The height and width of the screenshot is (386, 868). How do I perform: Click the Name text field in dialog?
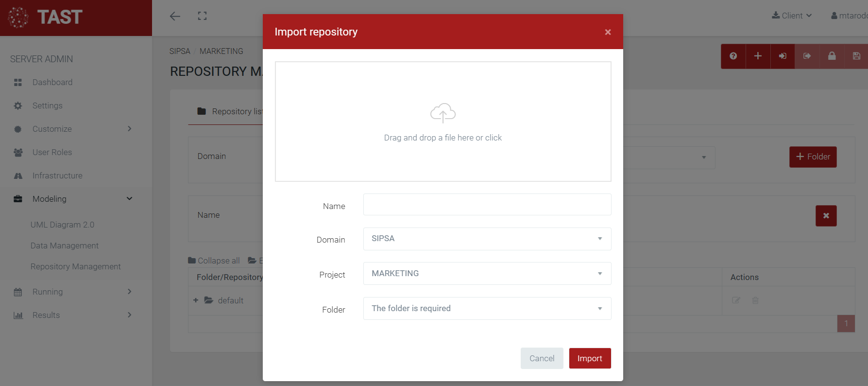click(x=487, y=205)
